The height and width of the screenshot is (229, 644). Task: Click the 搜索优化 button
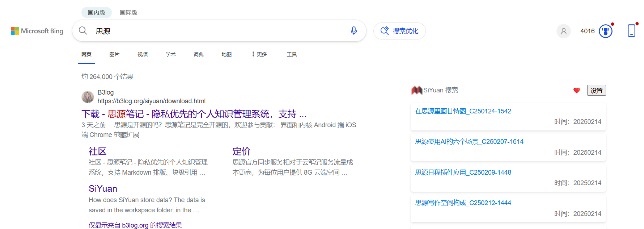click(399, 31)
